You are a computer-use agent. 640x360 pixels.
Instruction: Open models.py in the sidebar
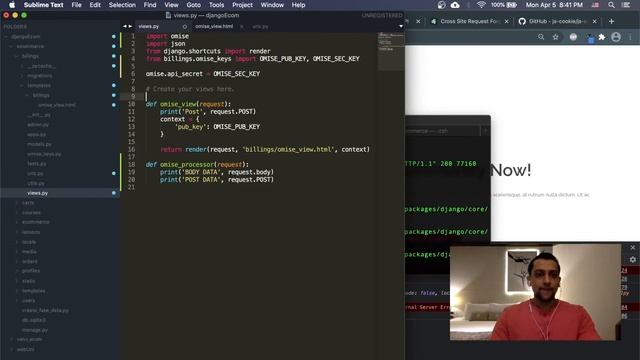point(39,144)
